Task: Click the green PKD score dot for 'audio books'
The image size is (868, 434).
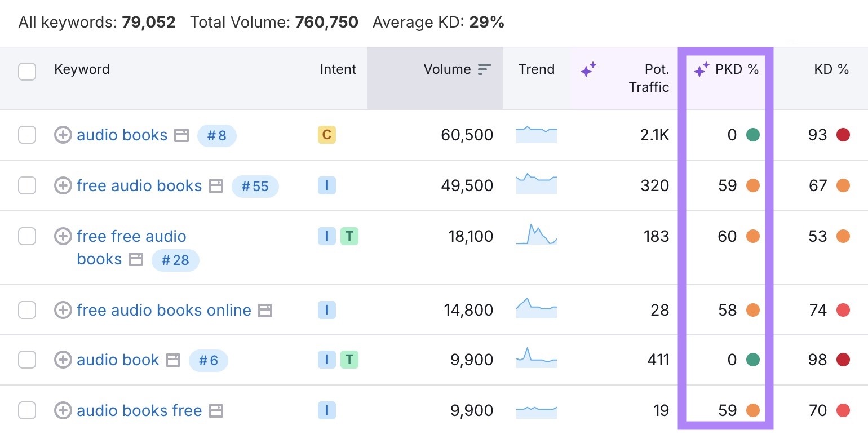Action: [752, 135]
